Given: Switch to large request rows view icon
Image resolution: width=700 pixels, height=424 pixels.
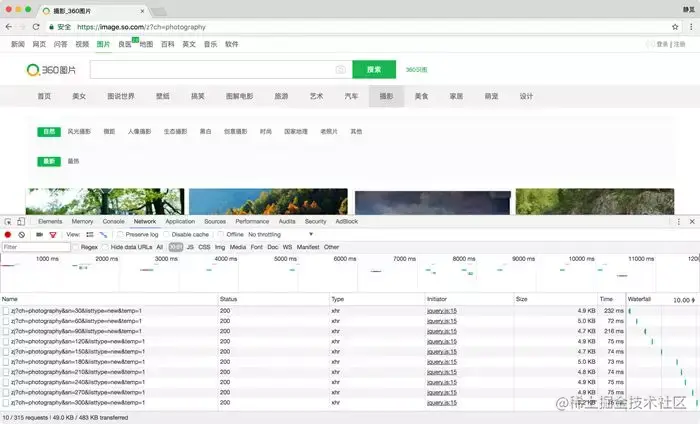Looking at the screenshot, I should (90, 234).
